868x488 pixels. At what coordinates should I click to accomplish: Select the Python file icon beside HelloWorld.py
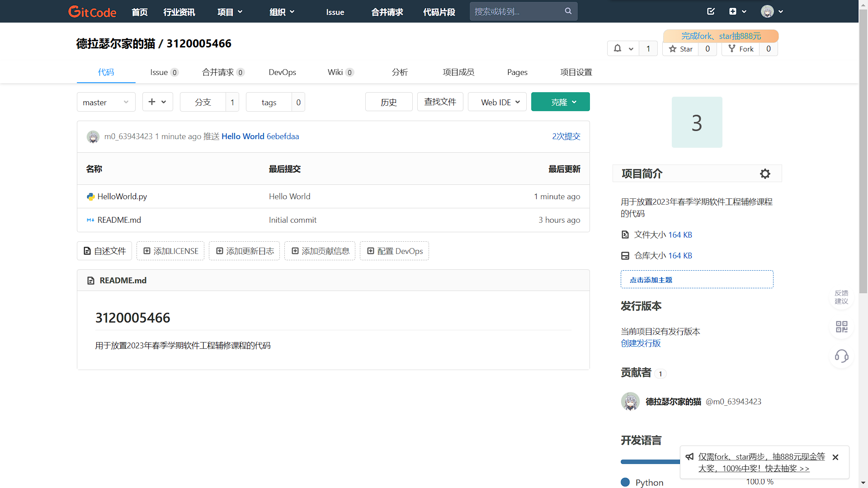(x=90, y=196)
